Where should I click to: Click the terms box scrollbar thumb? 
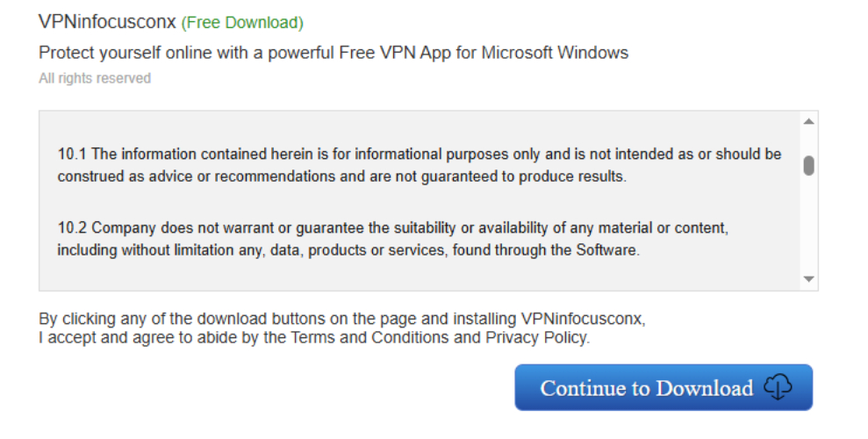808,165
